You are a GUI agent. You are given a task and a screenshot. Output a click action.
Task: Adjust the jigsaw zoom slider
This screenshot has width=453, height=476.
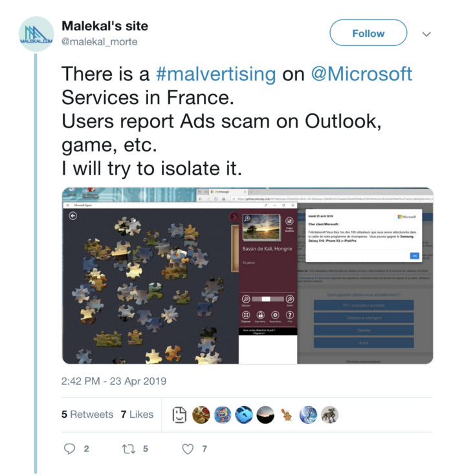267,299
